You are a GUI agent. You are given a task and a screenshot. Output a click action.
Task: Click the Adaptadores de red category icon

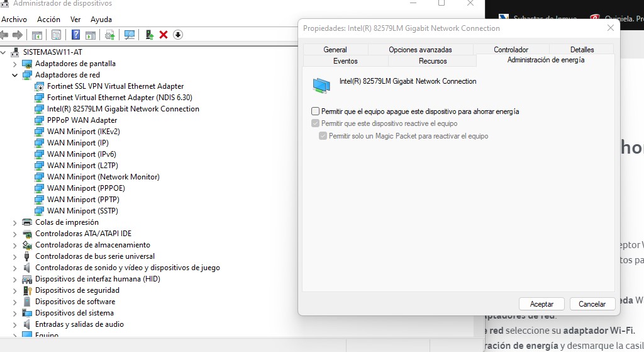coord(27,75)
